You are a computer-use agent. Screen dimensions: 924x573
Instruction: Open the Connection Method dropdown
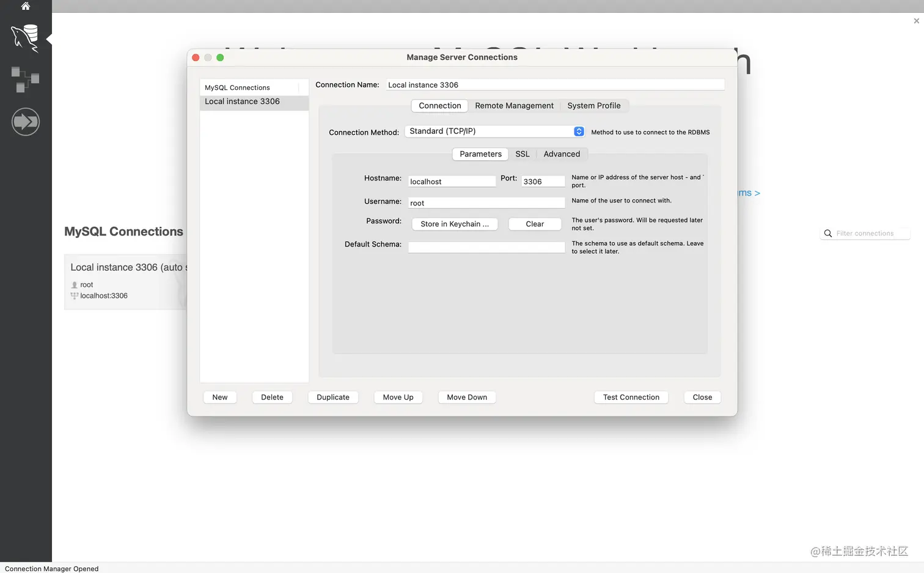494,131
